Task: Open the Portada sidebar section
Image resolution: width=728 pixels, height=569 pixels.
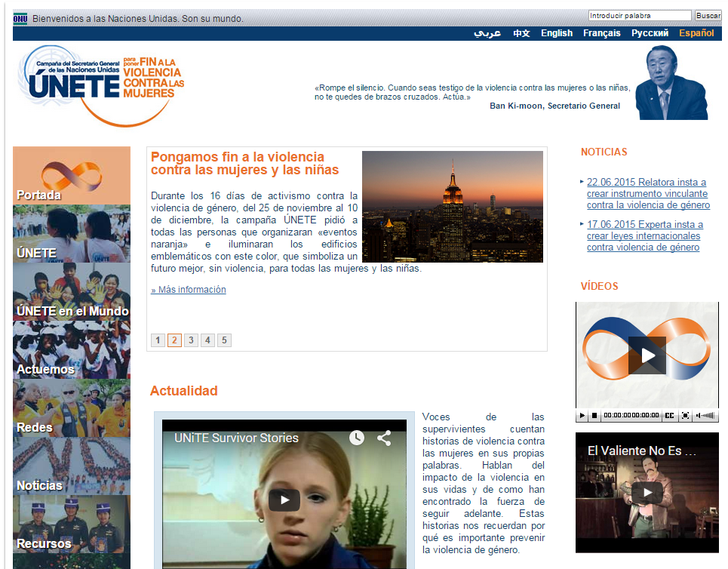Action: point(72,176)
